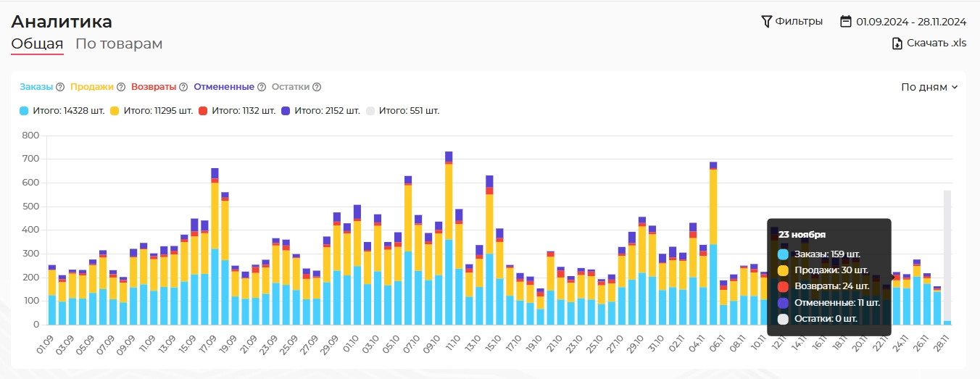The width and height of the screenshot is (980, 379).
Task: Click the download file icon for .xls
Action: point(897,43)
